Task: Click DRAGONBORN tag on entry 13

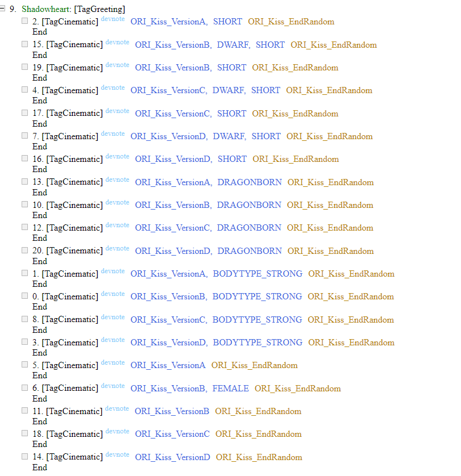Action: (250, 182)
